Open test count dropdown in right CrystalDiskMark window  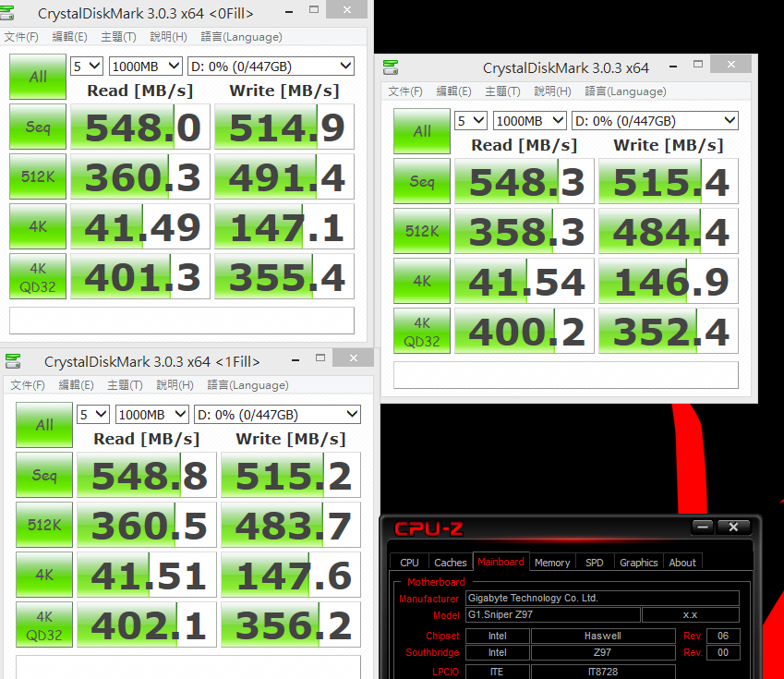pos(471,121)
